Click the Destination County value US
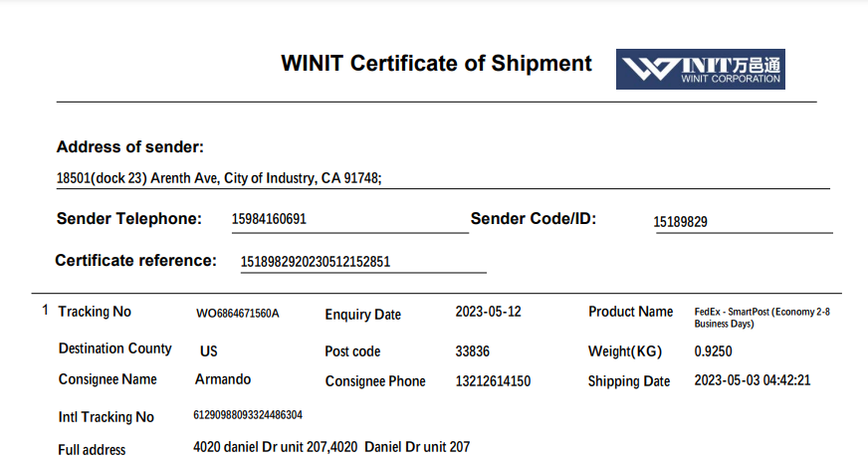This screenshot has height=461, width=868. click(209, 351)
